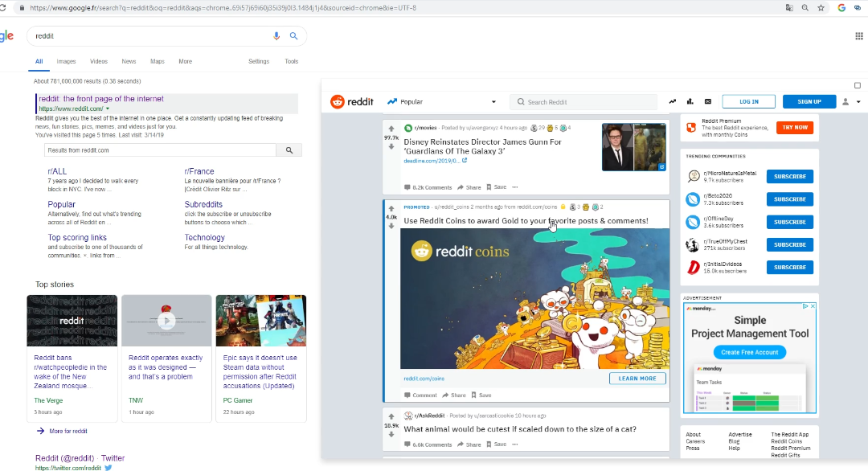868x471 pixels.
Task: Open the TNW story video thumbnail
Action: click(166, 321)
